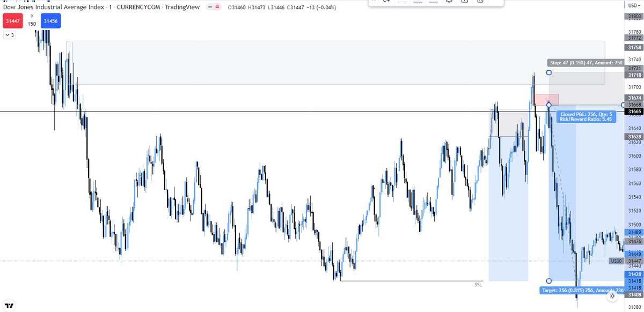Click the US30 symbol label near price axis

pyautogui.click(x=616, y=261)
